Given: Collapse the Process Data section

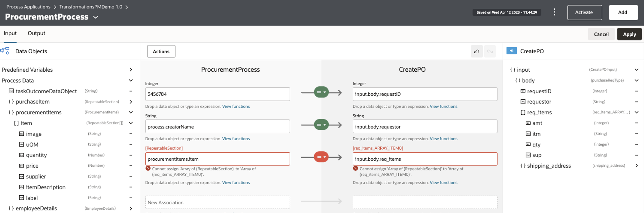Looking at the screenshot, I should [x=131, y=80].
